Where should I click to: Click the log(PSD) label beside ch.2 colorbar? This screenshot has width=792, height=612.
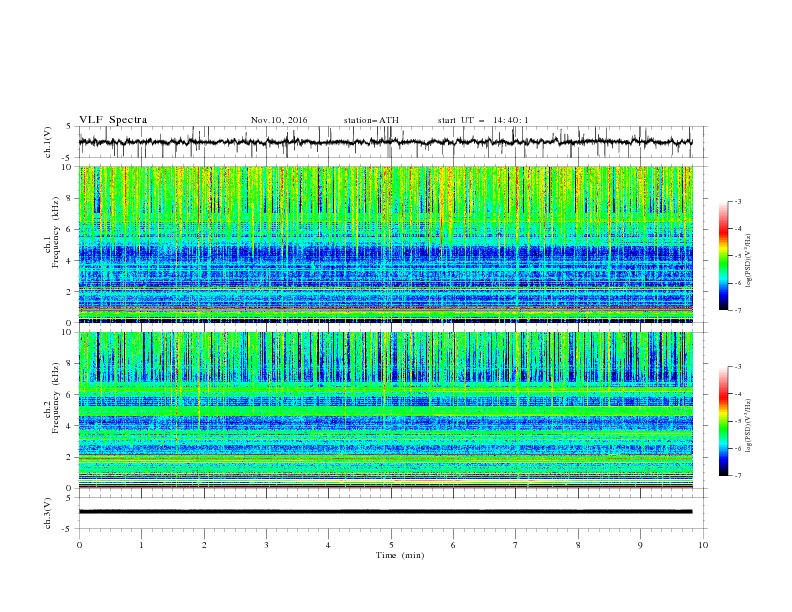pyautogui.click(x=749, y=425)
